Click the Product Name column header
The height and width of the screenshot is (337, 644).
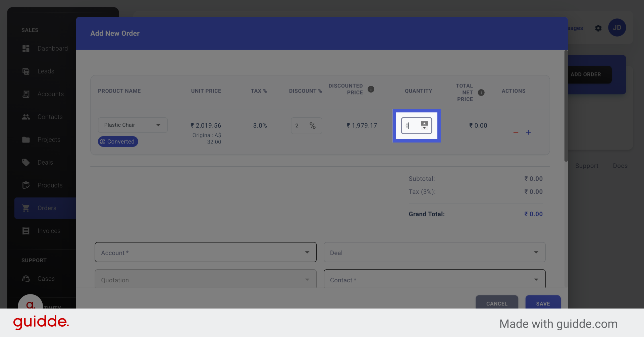pos(119,91)
